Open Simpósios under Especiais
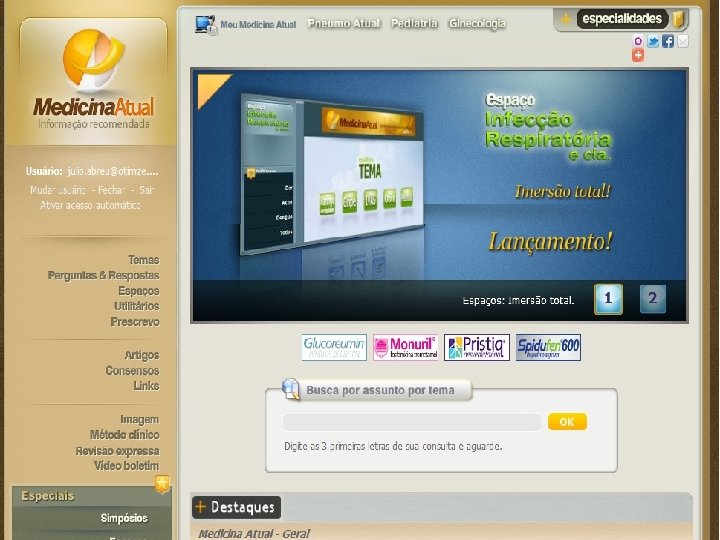720x540 pixels. (x=124, y=518)
